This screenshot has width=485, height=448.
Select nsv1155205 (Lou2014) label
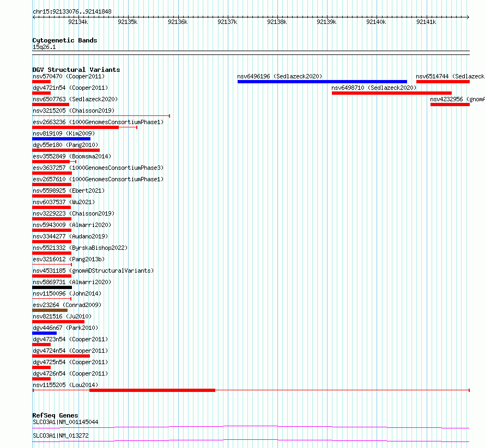65,385
